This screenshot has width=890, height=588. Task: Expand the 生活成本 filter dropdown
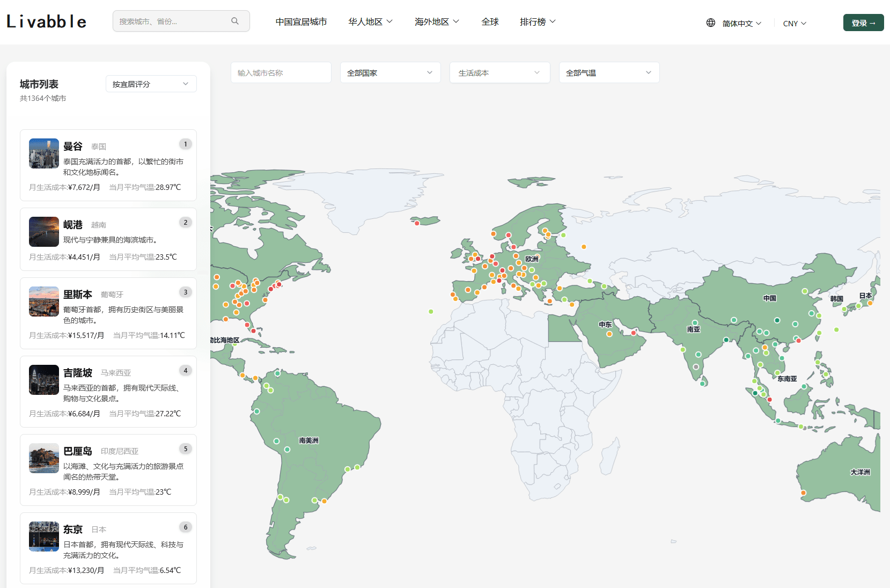click(x=500, y=72)
